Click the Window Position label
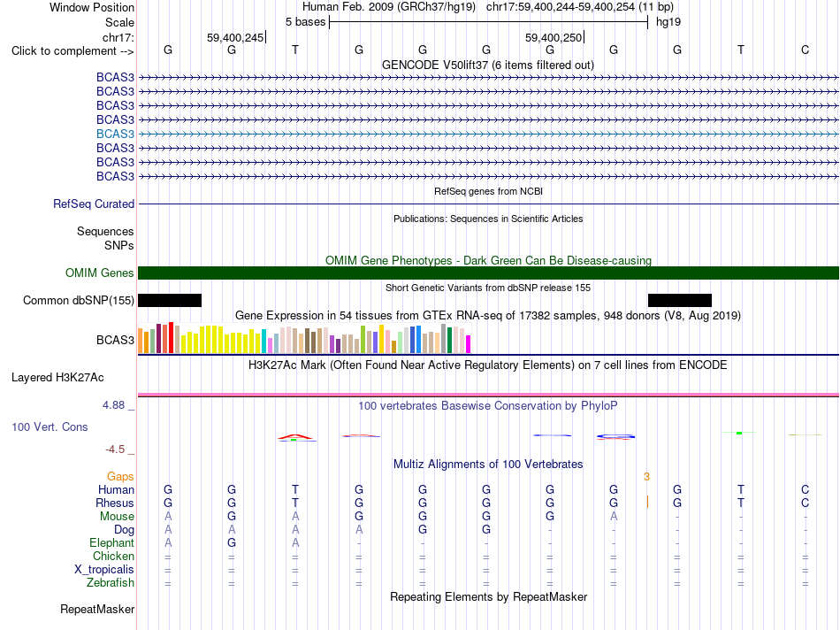840x630 pixels. coord(92,7)
